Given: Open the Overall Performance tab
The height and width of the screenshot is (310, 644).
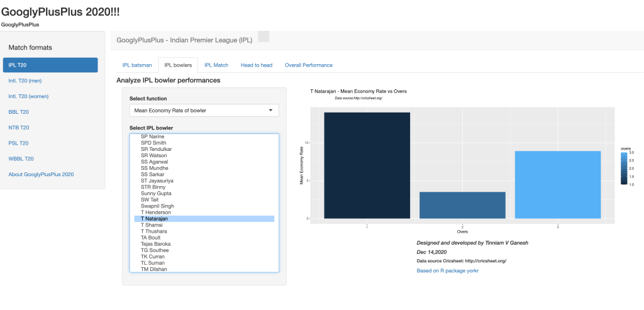Looking at the screenshot, I should 308,65.
